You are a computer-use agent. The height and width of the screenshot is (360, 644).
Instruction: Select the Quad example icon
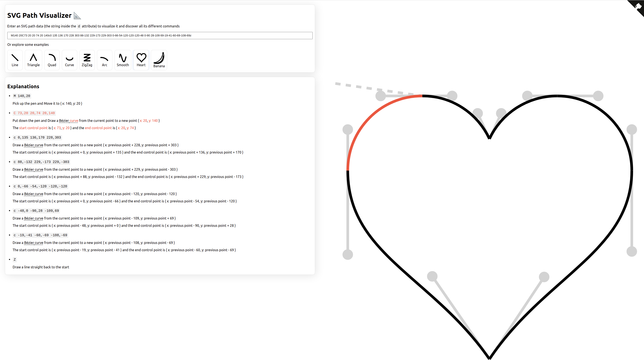pos(52,59)
